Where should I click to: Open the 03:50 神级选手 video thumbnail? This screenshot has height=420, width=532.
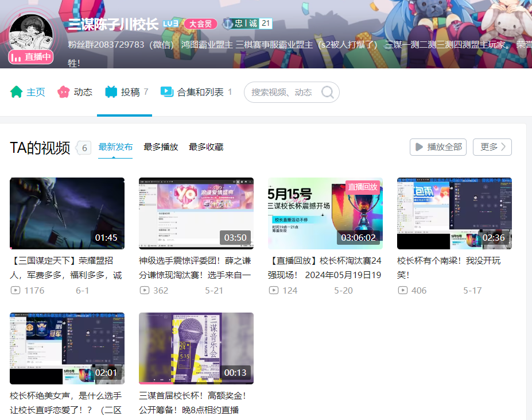coord(196,213)
